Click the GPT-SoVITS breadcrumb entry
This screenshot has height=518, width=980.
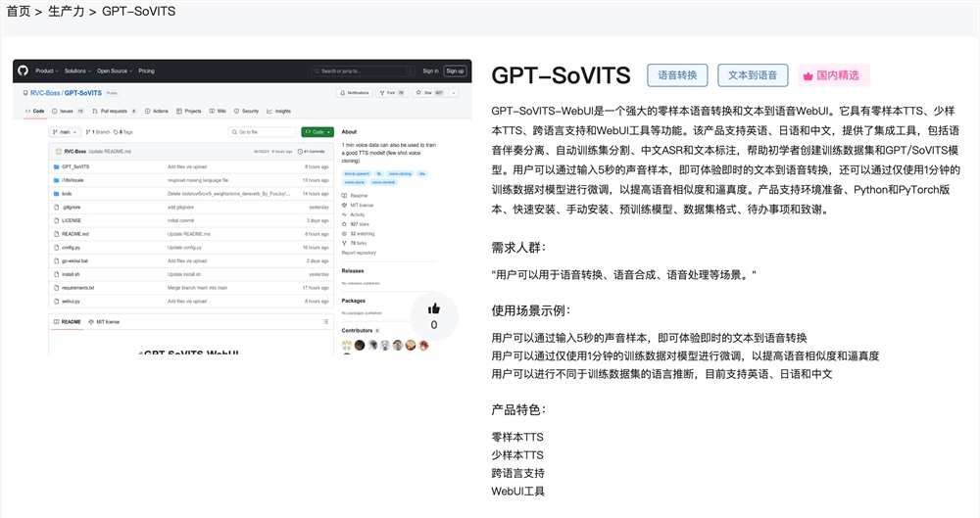(x=139, y=11)
